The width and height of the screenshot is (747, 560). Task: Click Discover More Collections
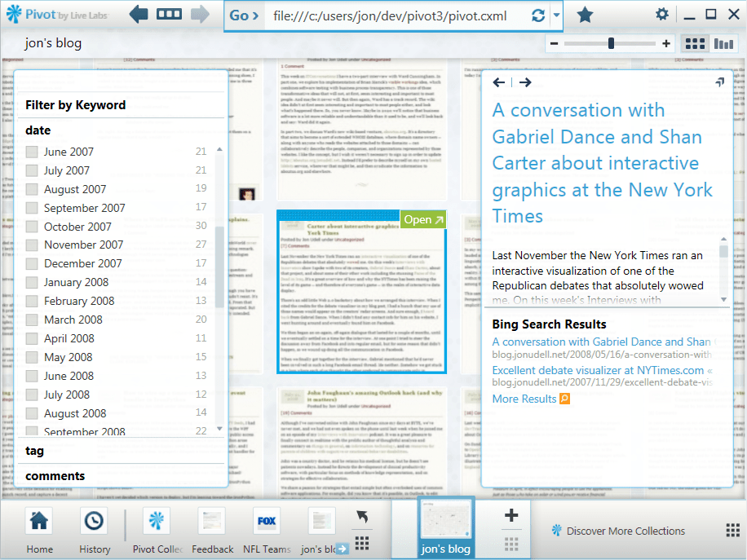[618, 531]
